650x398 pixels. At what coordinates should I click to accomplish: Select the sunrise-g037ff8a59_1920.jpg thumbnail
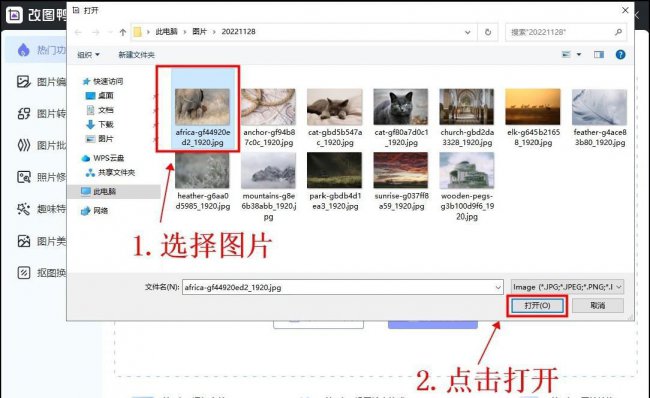click(400, 170)
